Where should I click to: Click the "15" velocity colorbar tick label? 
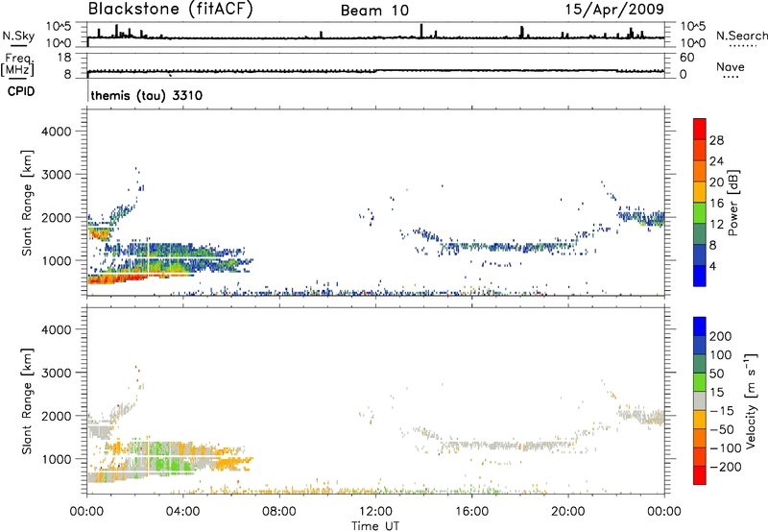[x=716, y=392]
